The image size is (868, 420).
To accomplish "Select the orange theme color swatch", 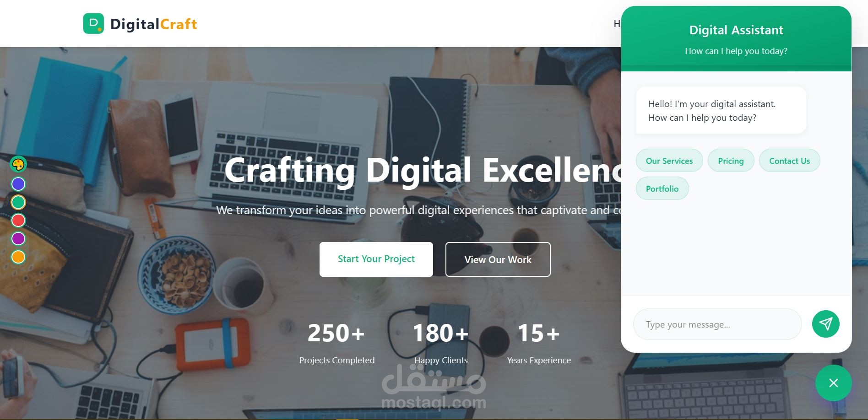I will tap(18, 257).
